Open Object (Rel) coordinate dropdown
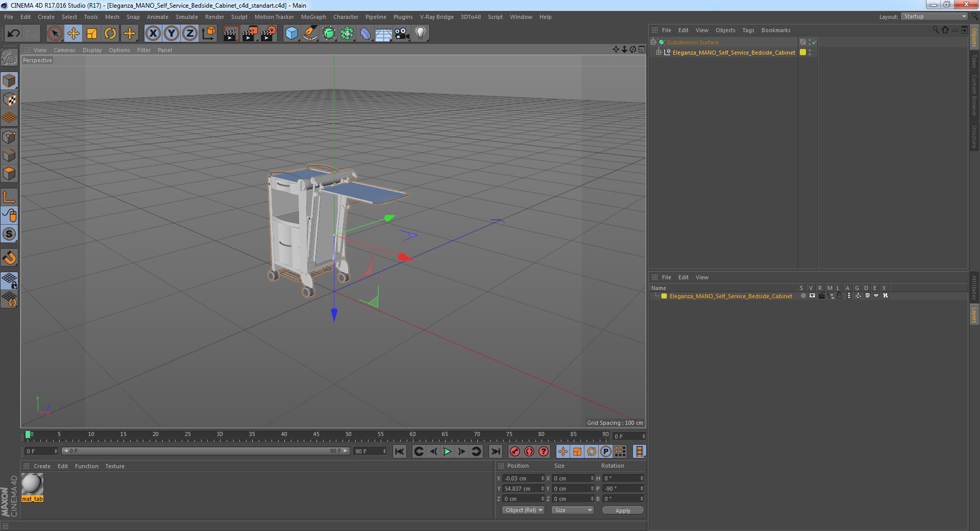This screenshot has width=980, height=531. coord(524,510)
